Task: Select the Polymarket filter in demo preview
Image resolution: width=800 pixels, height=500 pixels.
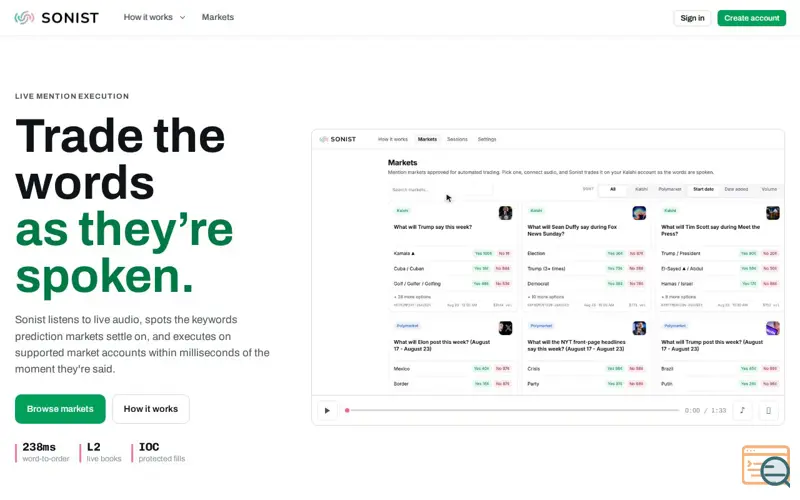Action: click(x=670, y=189)
